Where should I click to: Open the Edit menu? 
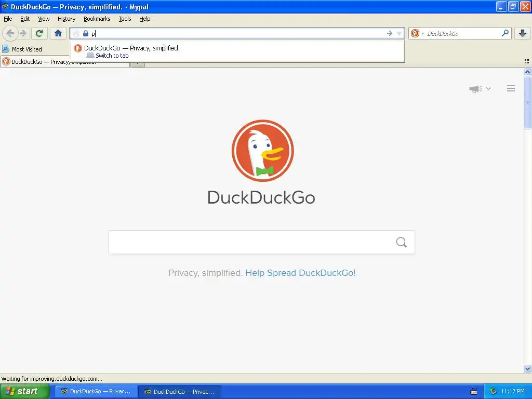click(25, 19)
